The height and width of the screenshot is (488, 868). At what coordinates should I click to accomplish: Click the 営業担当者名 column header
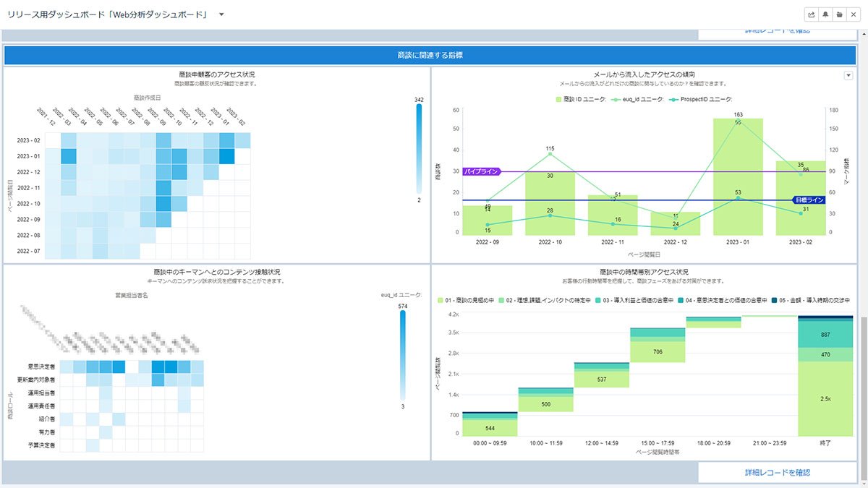point(132,295)
